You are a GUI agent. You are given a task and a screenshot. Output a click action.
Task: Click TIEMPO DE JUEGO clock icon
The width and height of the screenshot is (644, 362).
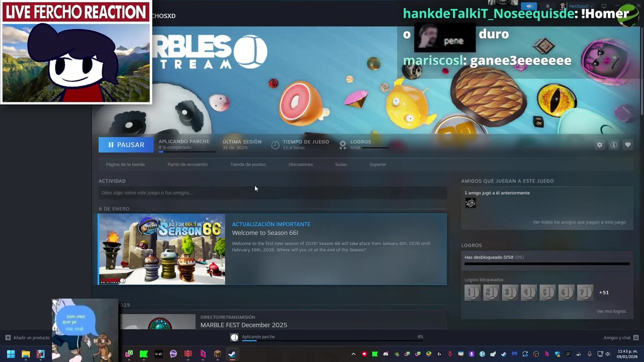[275, 145]
